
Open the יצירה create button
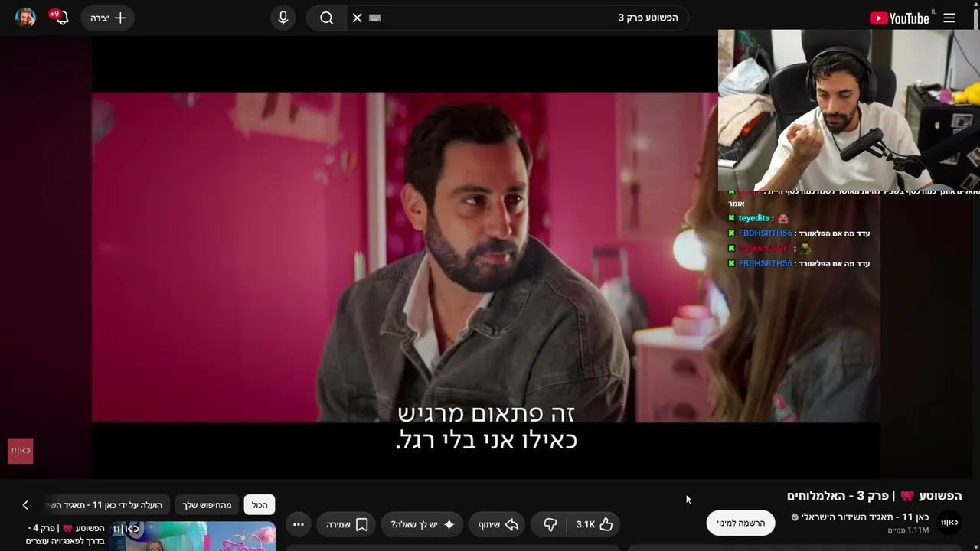pyautogui.click(x=108, y=18)
